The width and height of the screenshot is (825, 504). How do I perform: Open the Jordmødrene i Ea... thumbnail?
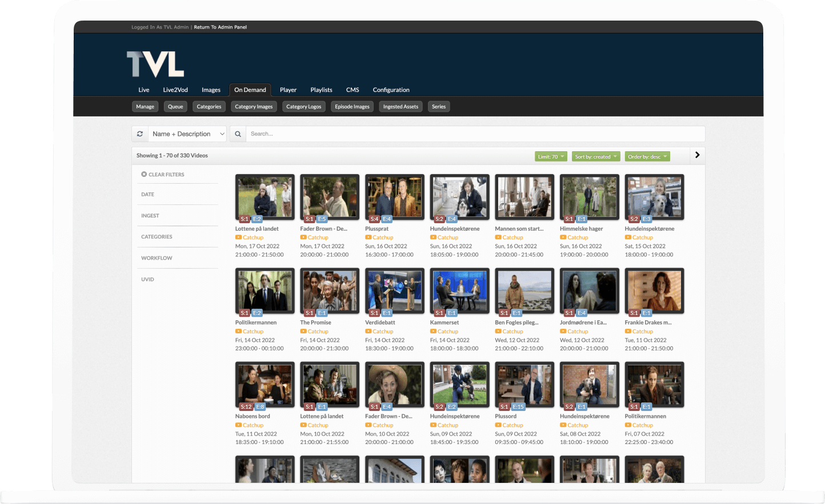pyautogui.click(x=590, y=291)
